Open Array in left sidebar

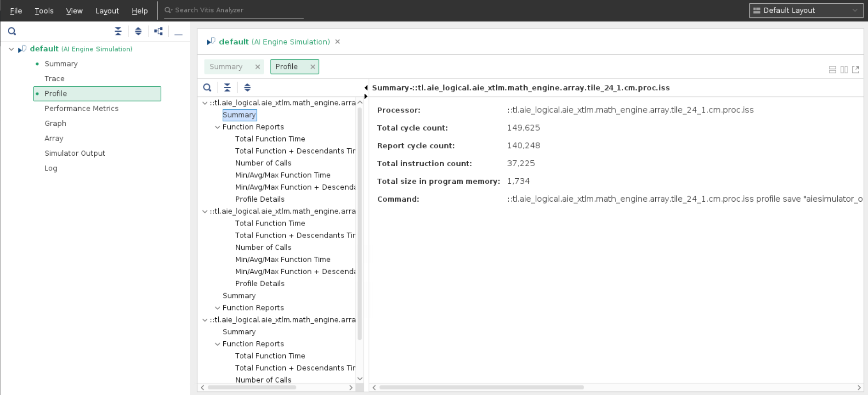[x=54, y=138]
